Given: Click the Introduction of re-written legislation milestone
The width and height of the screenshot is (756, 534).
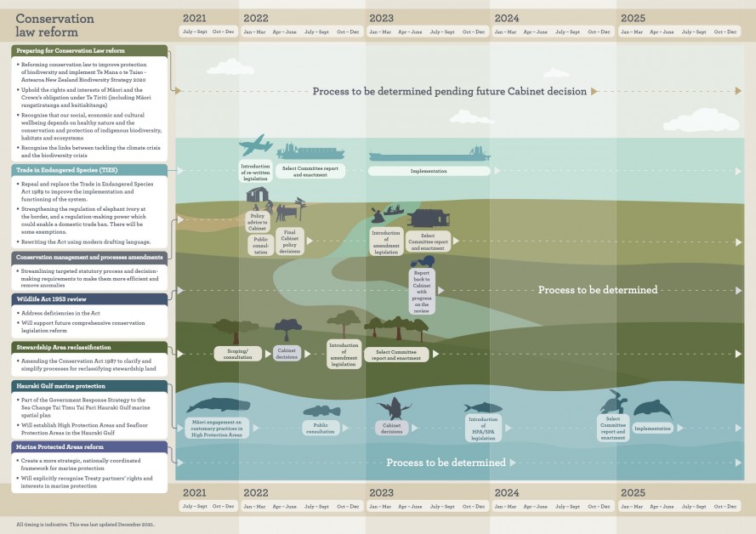Looking at the screenshot, I should click(x=255, y=171).
